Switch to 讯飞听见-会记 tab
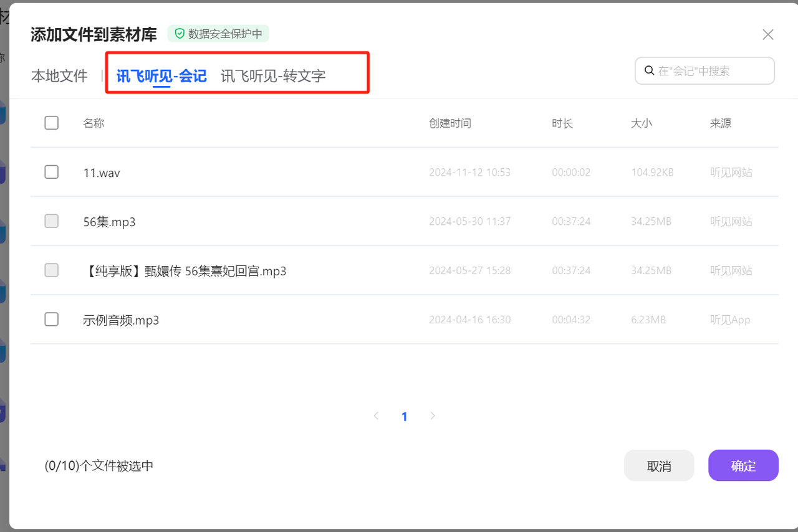798x532 pixels. pyautogui.click(x=161, y=76)
